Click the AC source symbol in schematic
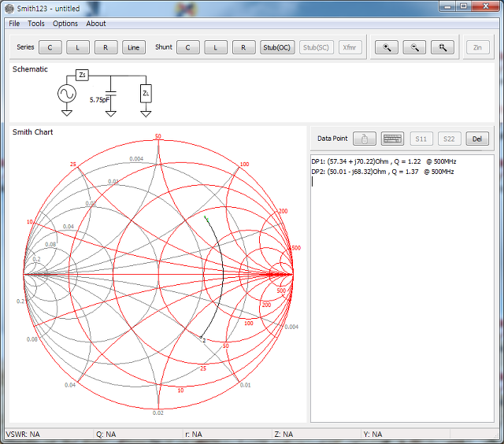 coord(67,94)
